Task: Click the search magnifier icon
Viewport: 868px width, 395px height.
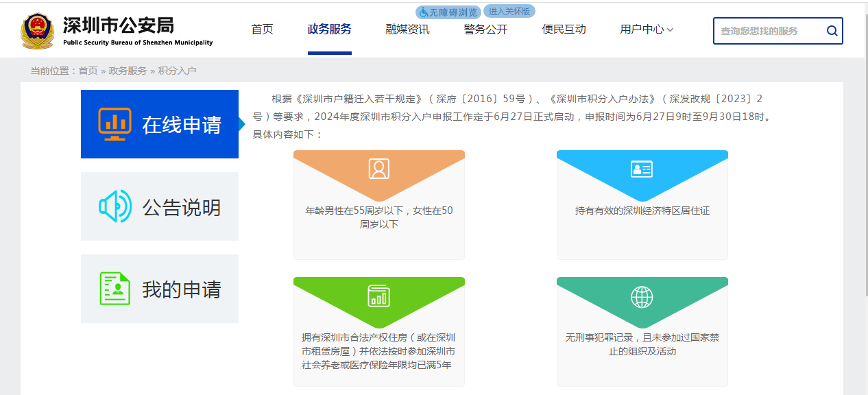Action: pos(832,31)
